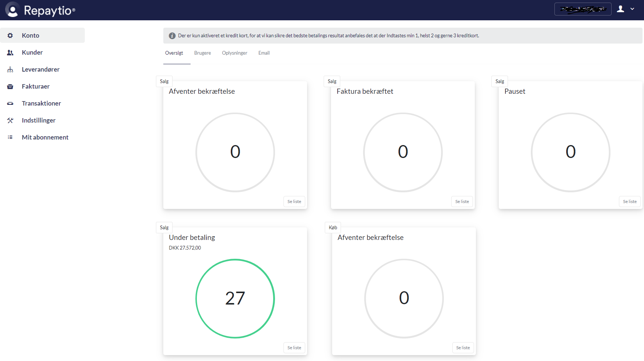Open Se liste on the Pauset card
Screen dimensions: 644x361
coord(630,202)
